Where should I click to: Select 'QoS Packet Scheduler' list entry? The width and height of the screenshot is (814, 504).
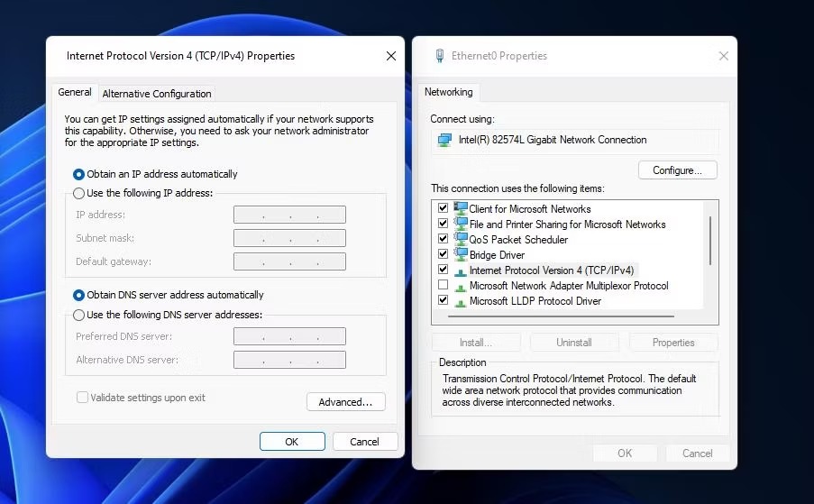(518, 240)
